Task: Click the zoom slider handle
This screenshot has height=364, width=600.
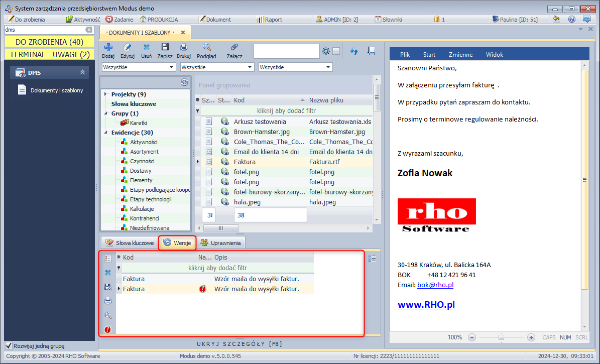Action: click(501, 337)
